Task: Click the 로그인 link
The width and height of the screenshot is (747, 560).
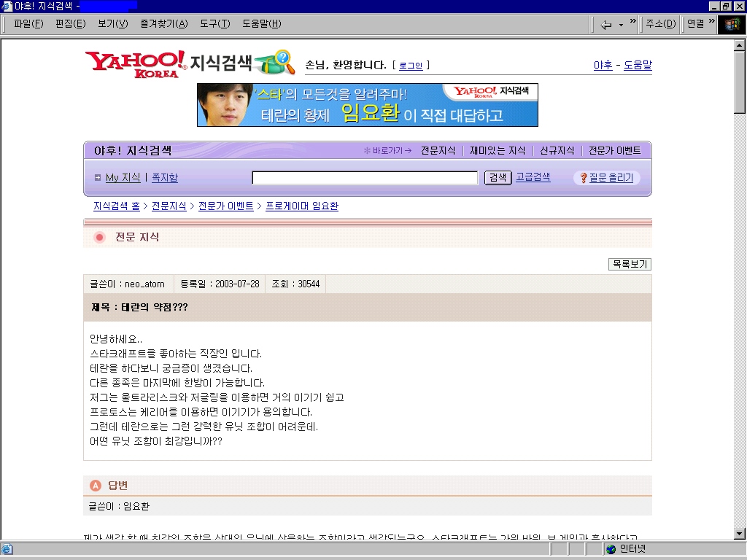Action: pos(411,66)
